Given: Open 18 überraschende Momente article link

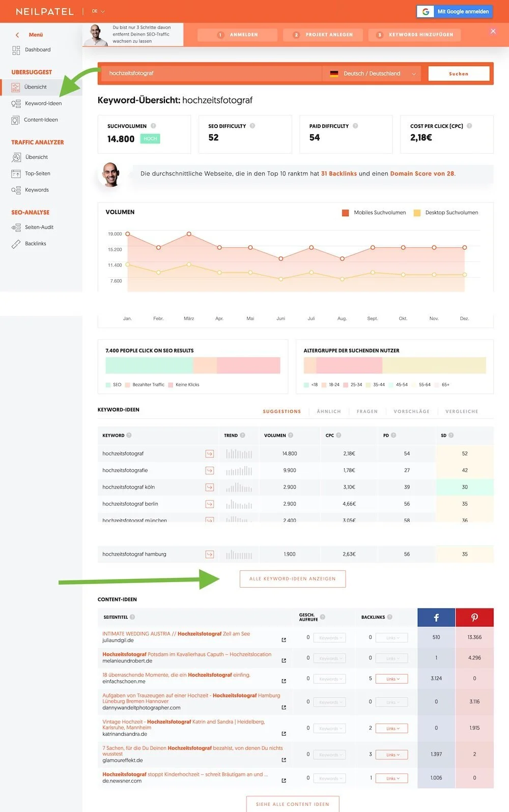Looking at the screenshot, I should (x=176, y=675).
